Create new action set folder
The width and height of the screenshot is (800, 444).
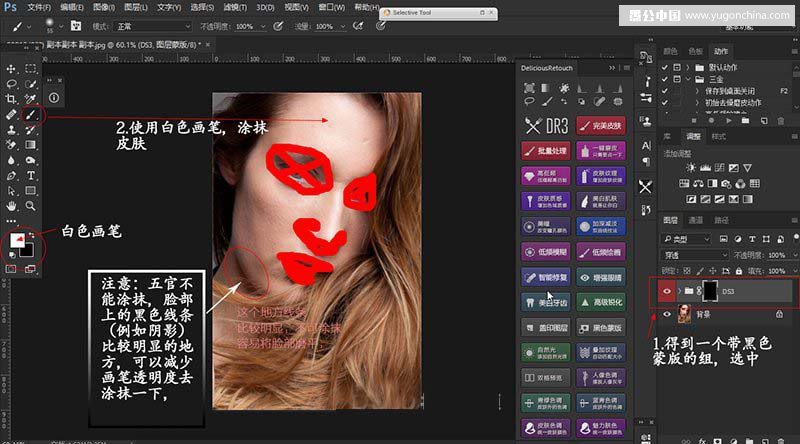pyautogui.click(x=745, y=121)
